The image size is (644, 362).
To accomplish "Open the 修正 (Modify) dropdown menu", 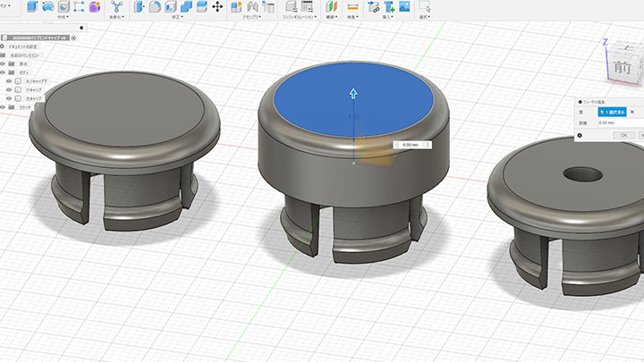I will tap(177, 17).
